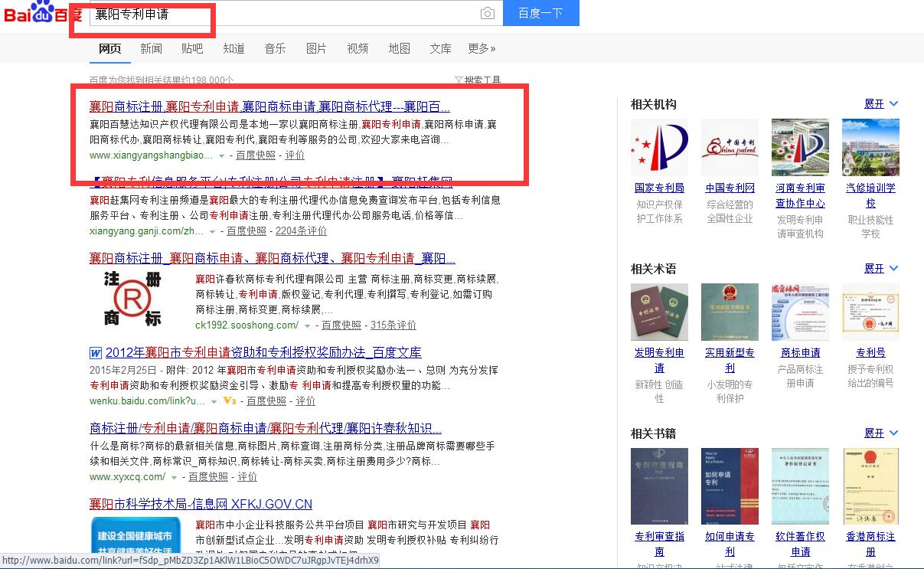
Task: Expand dropdown arrow after xiangyang.ganji.com URL
Action: click(x=213, y=231)
